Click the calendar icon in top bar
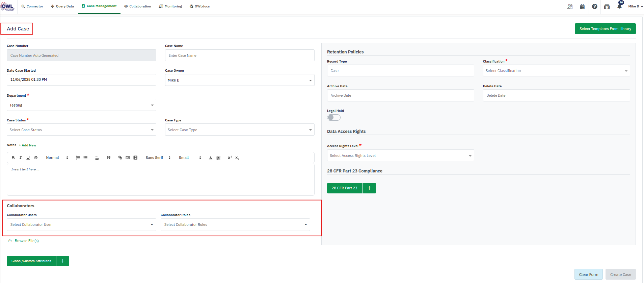Image resolution: width=644 pixels, height=283 pixels. point(582,7)
